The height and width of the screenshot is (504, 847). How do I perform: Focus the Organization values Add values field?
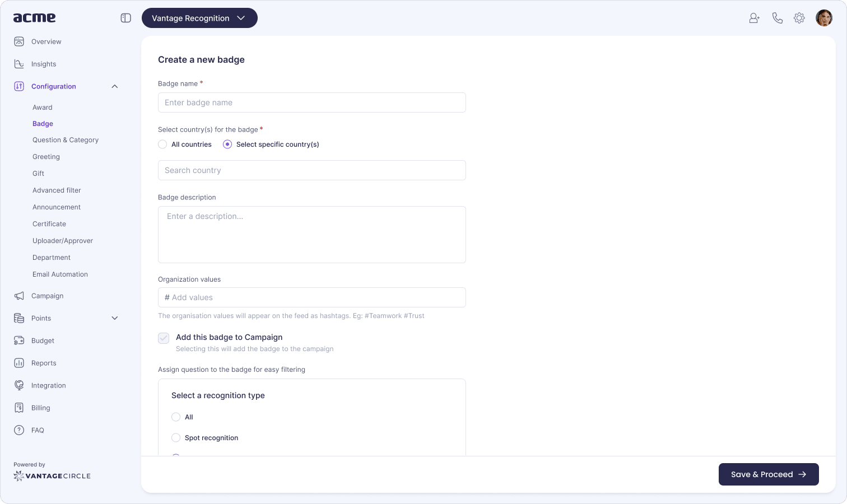pyautogui.click(x=312, y=297)
